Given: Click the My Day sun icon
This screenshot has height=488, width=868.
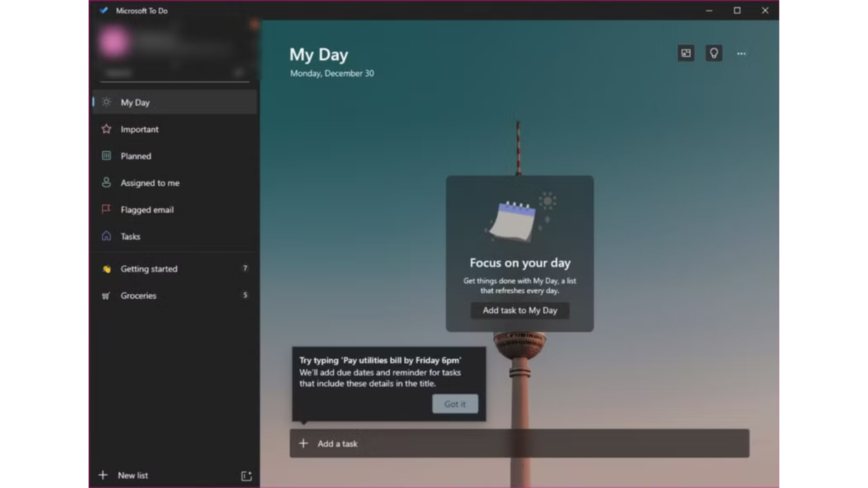Looking at the screenshot, I should click(106, 102).
